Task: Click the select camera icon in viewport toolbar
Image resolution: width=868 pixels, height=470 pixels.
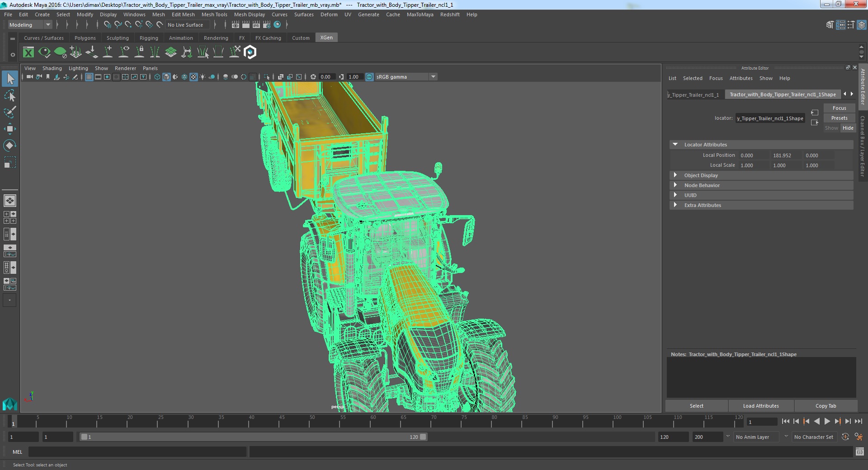Action: [29, 77]
